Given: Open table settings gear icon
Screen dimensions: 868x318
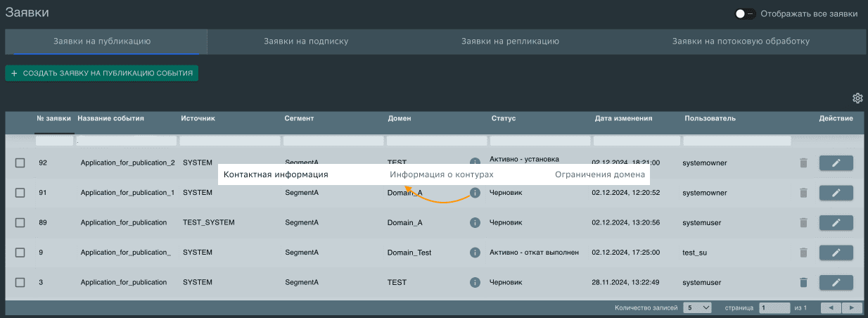Looking at the screenshot, I should (857, 98).
